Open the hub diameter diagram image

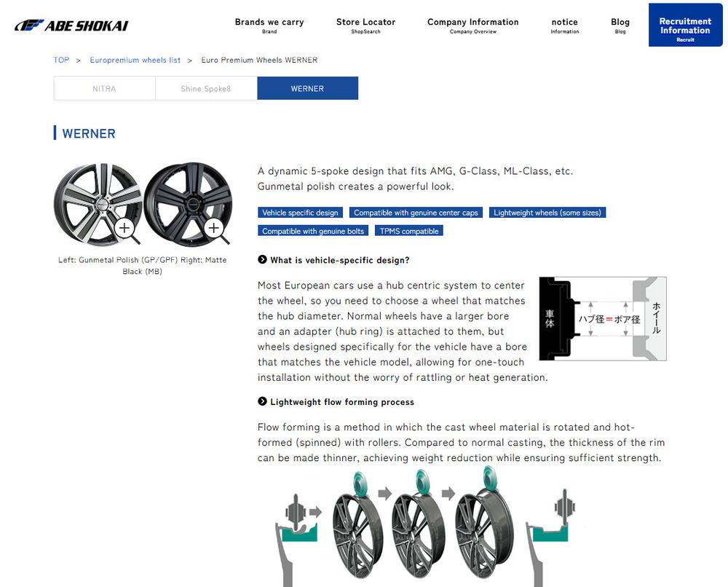pos(603,318)
